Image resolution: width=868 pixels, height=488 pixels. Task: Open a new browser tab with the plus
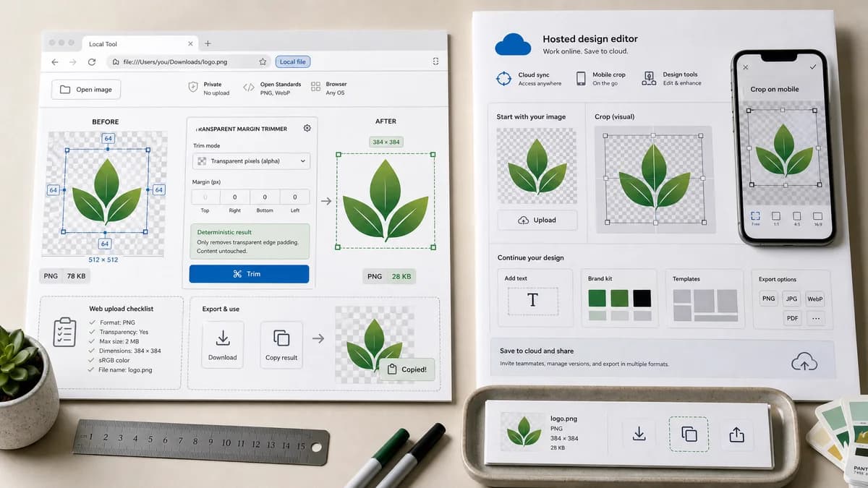point(208,43)
